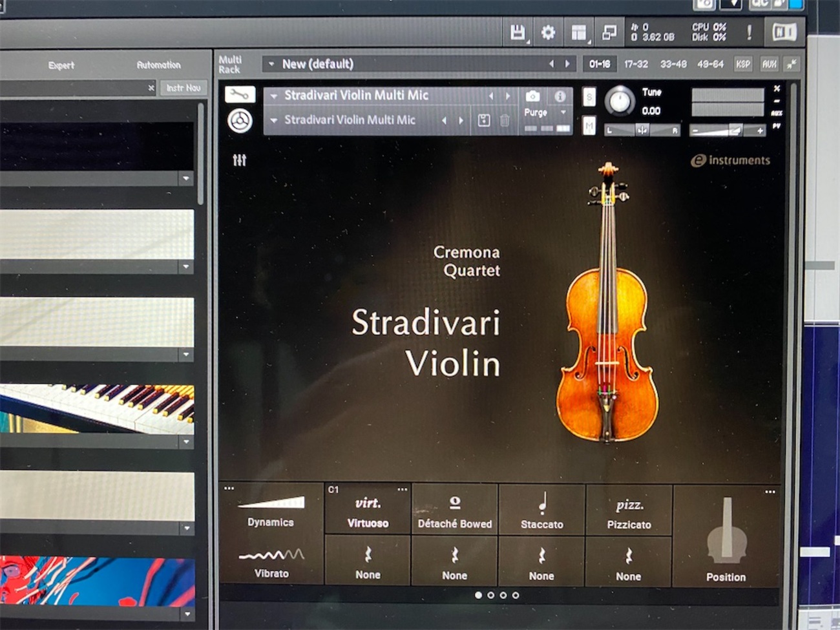The height and width of the screenshot is (630, 840).
Task: Delete snapshot using the trash icon
Action: pyautogui.click(x=505, y=120)
